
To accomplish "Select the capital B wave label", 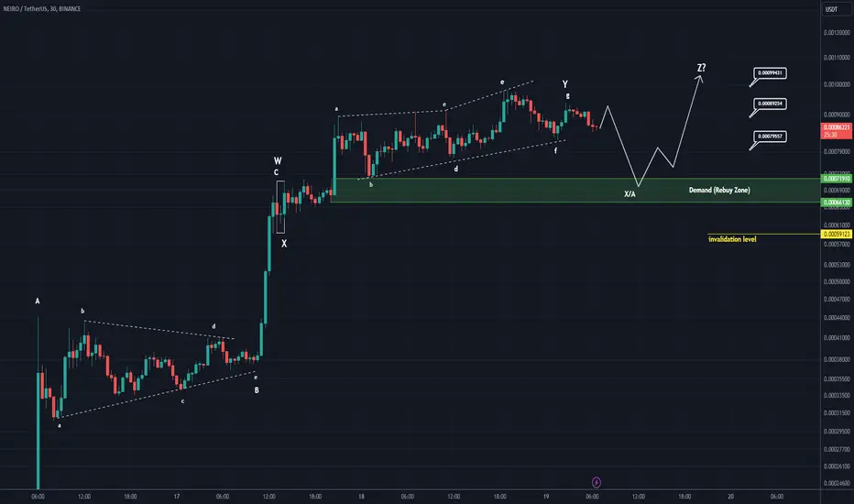I will pyautogui.click(x=257, y=390).
